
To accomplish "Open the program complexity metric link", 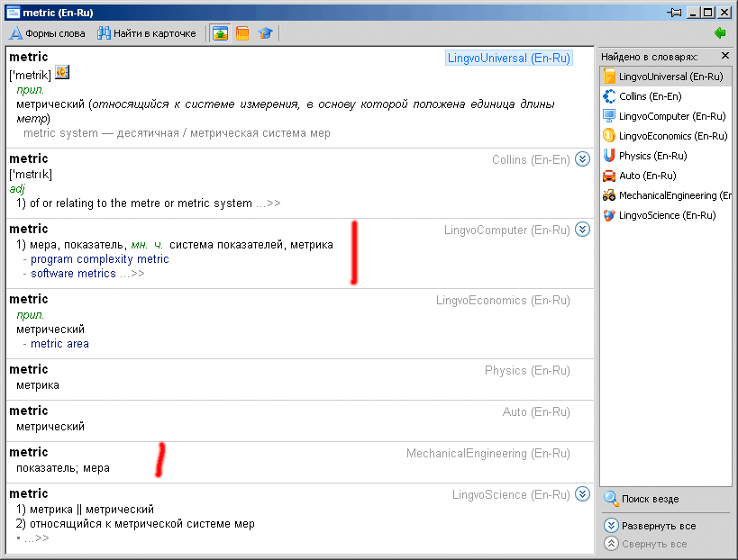I will 100,259.
